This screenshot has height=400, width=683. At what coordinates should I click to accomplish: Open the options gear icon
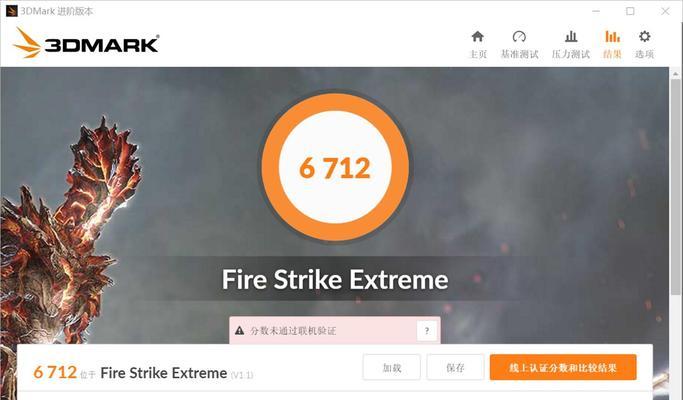click(x=644, y=37)
